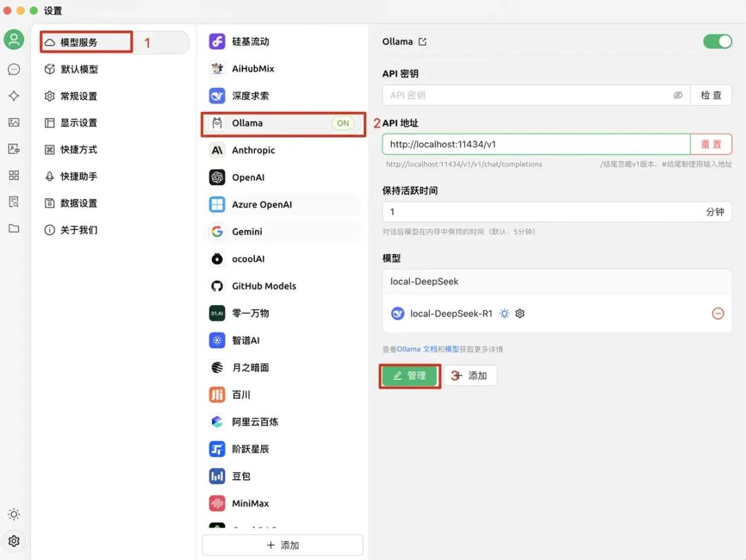Open the chat assistant sidebar icon
The image size is (746, 560).
(x=14, y=70)
